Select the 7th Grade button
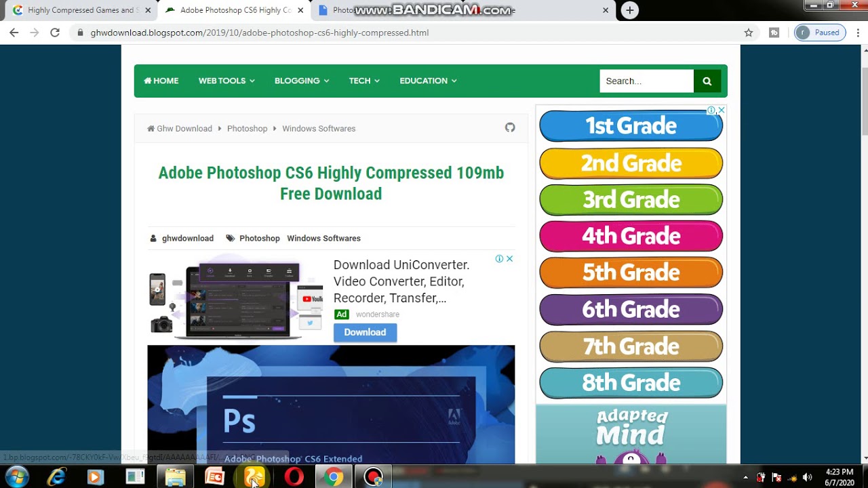This screenshot has height=488, width=868. [631, 347]
